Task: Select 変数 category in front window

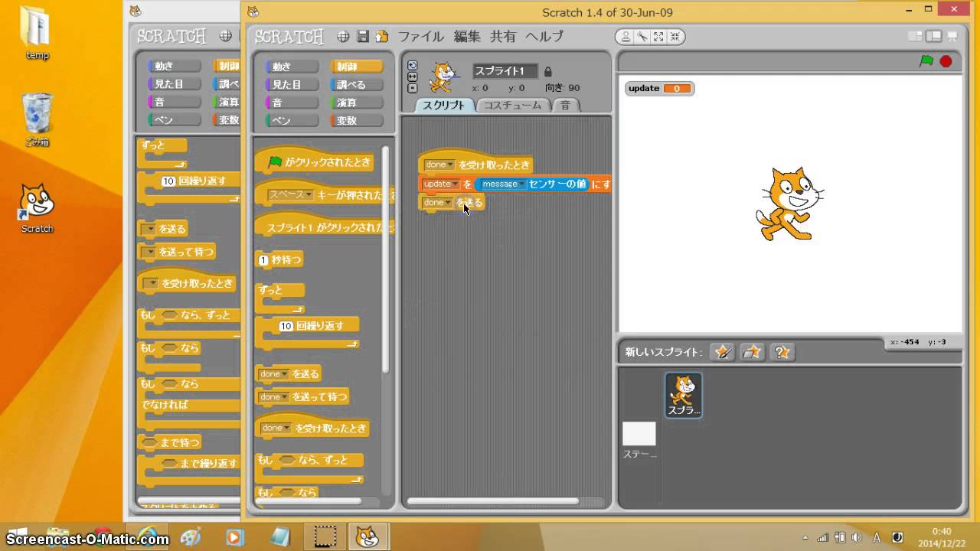Action: pos(358,120)
